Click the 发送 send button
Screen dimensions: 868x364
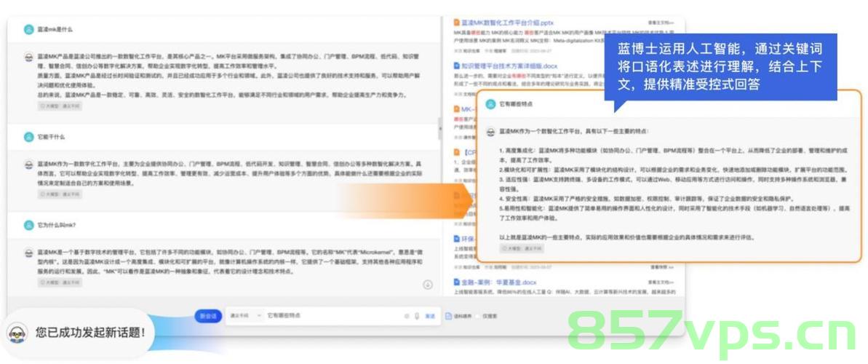[430, 316]
